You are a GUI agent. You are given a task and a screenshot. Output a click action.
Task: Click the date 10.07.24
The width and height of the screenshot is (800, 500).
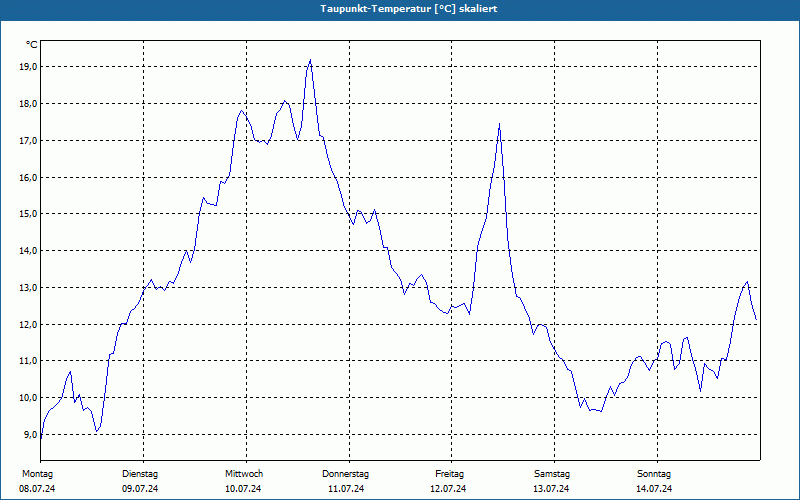coord(243,489)
